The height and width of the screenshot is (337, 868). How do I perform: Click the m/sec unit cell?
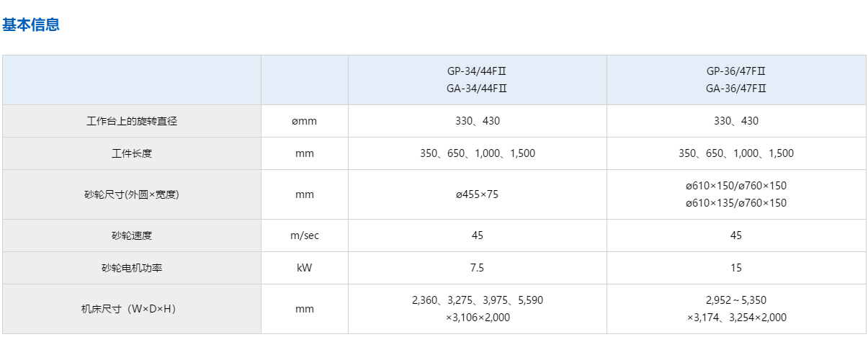[x=304, y=235]
